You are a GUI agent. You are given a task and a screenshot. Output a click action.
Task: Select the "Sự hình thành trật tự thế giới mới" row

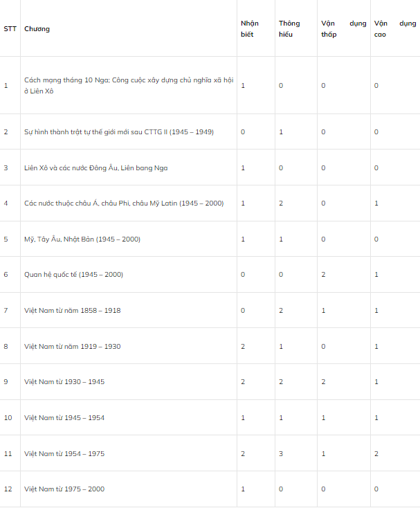click(119, 131)
